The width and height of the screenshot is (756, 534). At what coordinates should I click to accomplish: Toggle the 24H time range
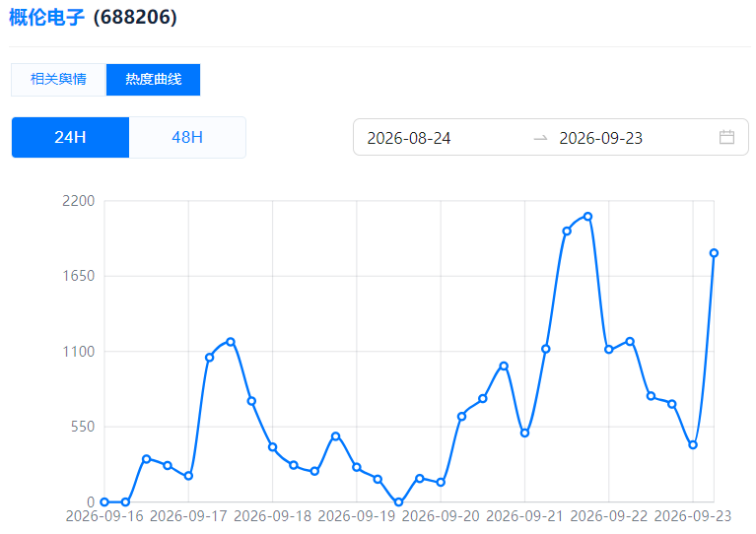[70, 137]
